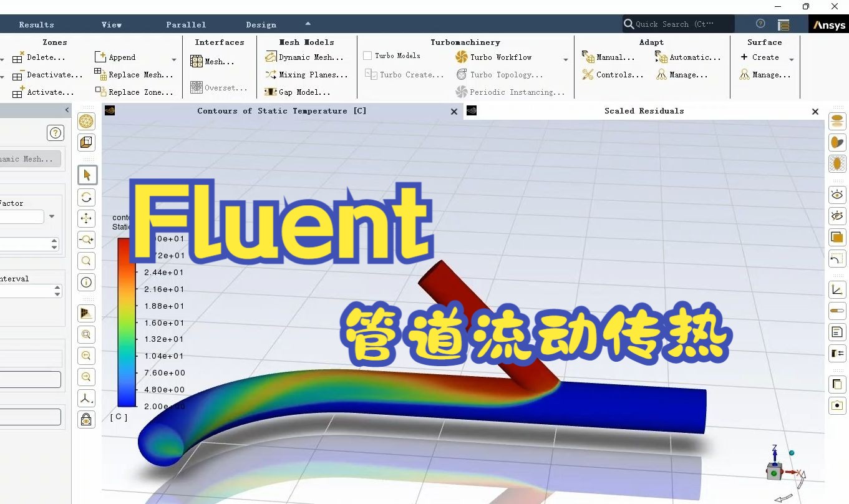Collapse the left task panel chevron
This screenshot has width=849, height=504.
[67, 110]
